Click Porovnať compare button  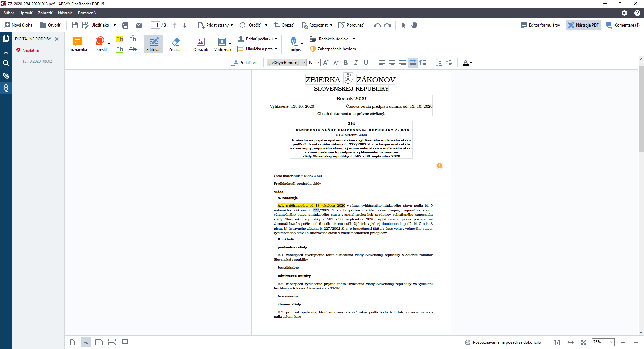click(351, 25)
